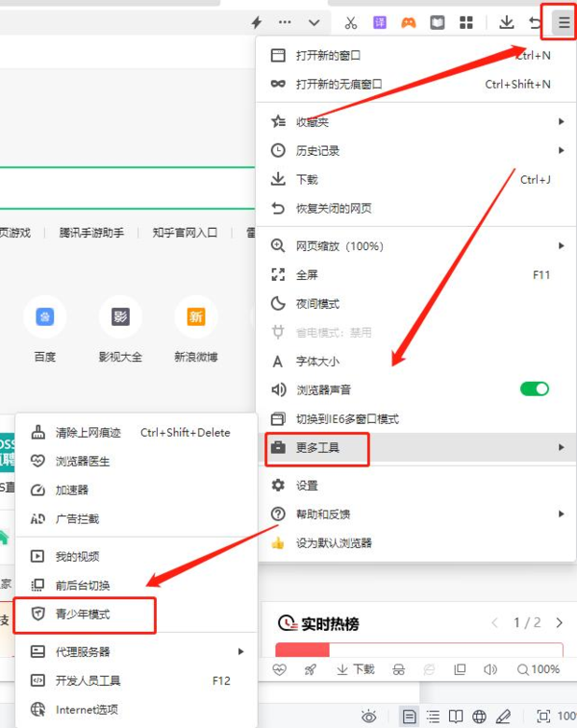Expand the address bar chevron dropdown

[x=314, y=22]
